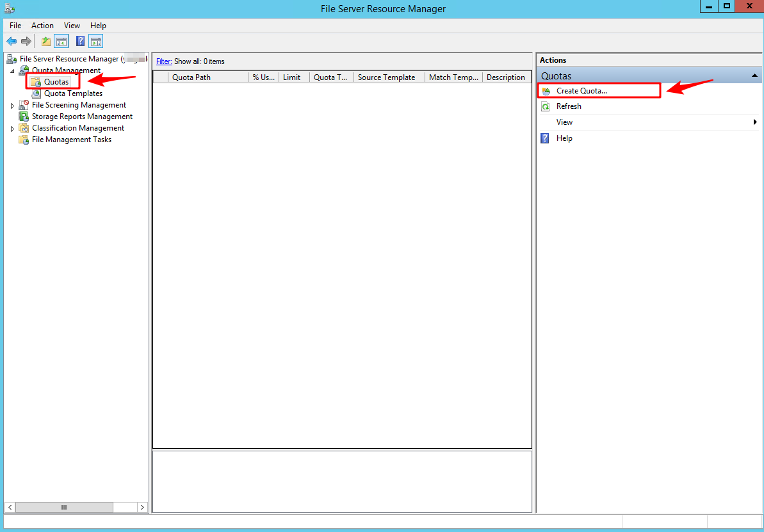Click the Quota Templates tree icon

36,93
